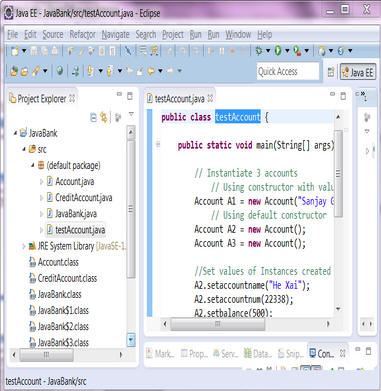Expand the Account.java tree node
The image size is (381, 391).
point(41,181)
